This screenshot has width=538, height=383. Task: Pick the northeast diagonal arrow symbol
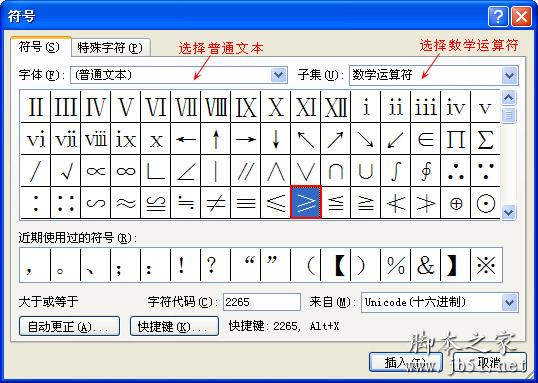[x=336, y=139]
